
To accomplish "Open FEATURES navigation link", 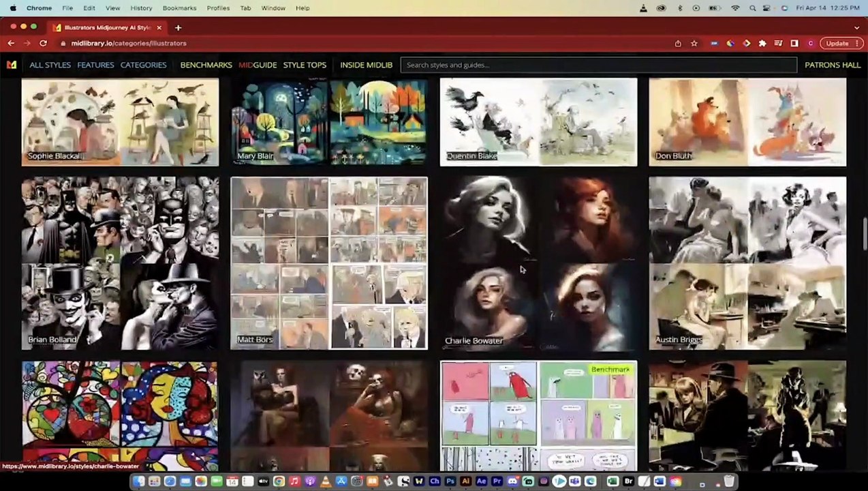I will click(x=95, y=65).
